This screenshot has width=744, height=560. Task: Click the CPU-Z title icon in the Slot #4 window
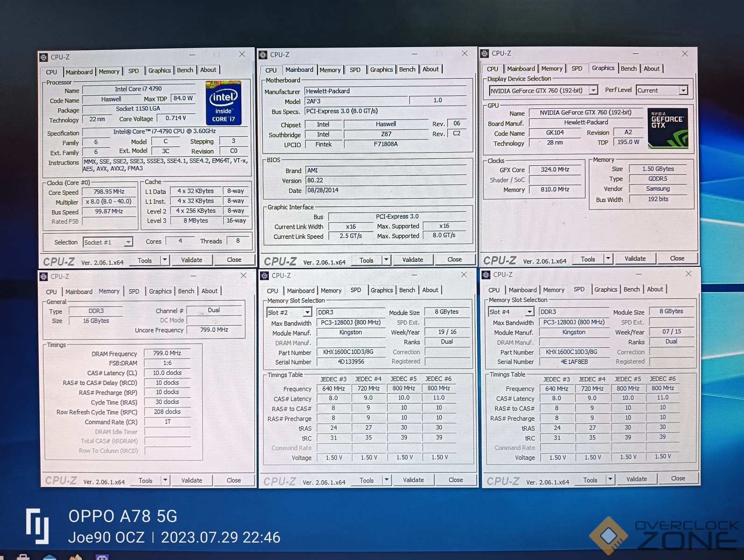click(486, 275)
